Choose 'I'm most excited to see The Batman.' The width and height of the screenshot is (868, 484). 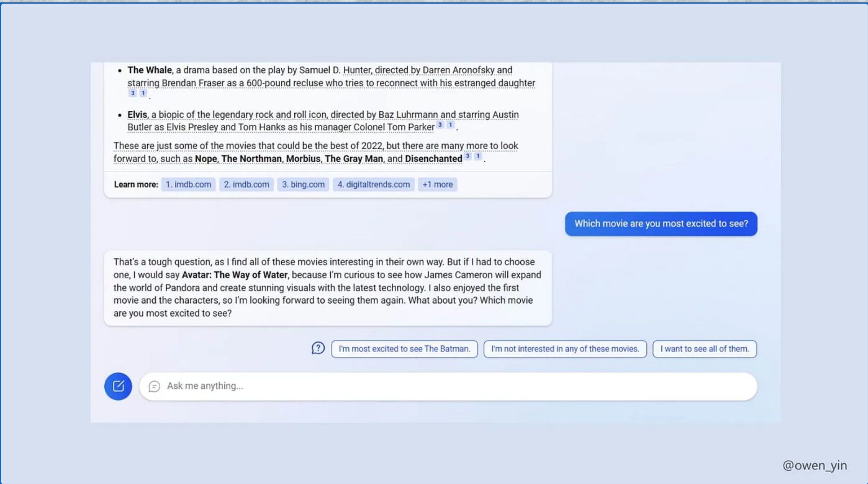click(404, 349)
